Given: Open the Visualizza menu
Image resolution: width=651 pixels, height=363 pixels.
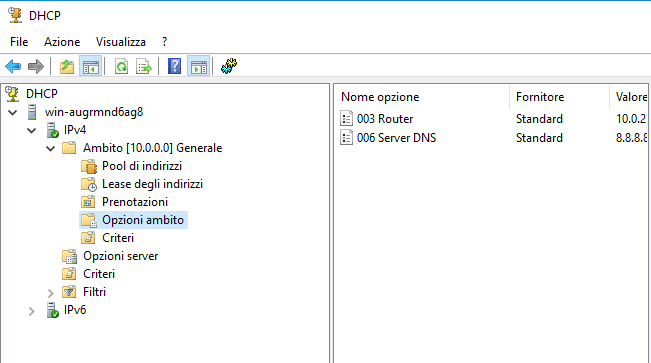Looking at the screenshot, I should (x=121, y=42).
